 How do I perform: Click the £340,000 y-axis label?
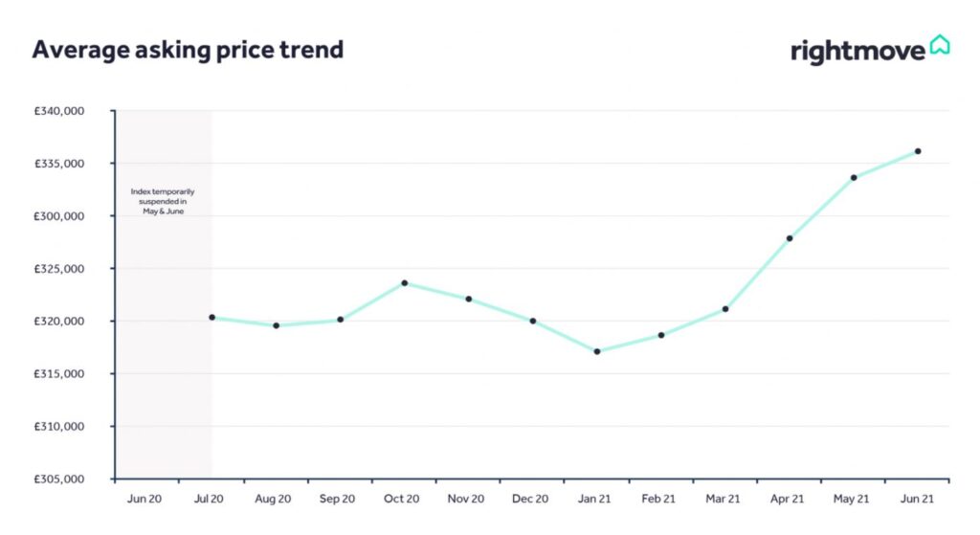[x=59, y=111]
